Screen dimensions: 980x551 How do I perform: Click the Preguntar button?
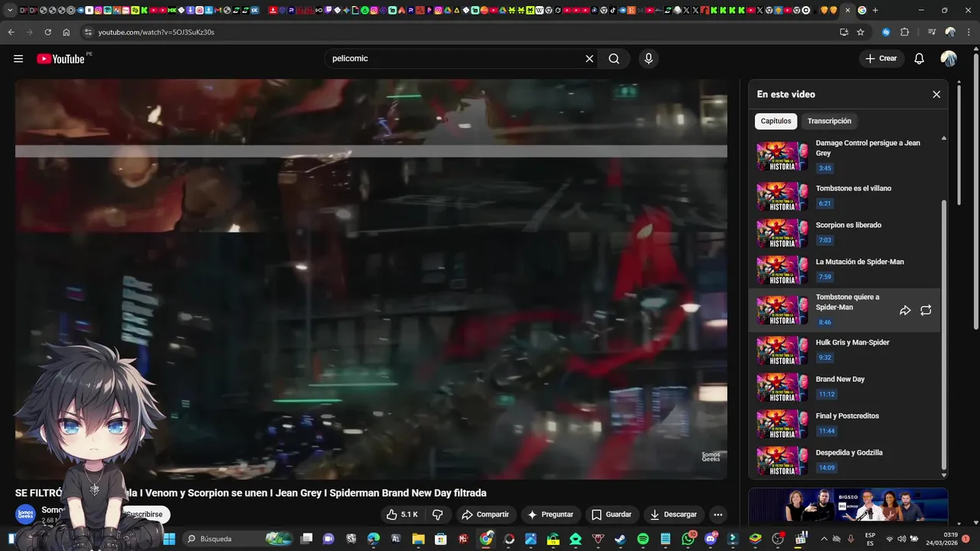(550, 514)
